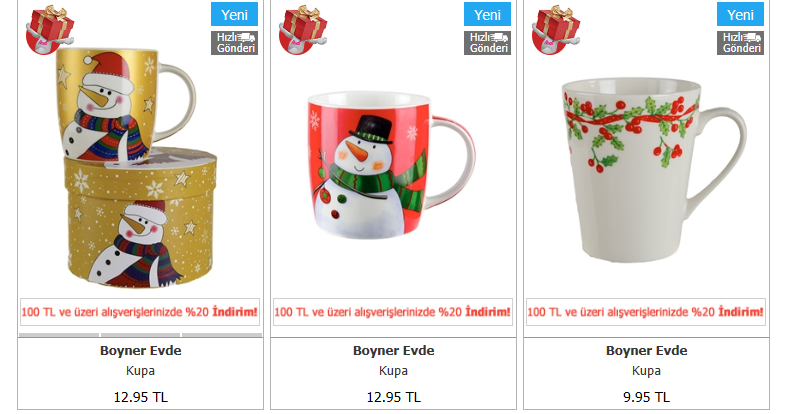
Task: Click %20 İndirim banner under holly mug
Action: 646,312
